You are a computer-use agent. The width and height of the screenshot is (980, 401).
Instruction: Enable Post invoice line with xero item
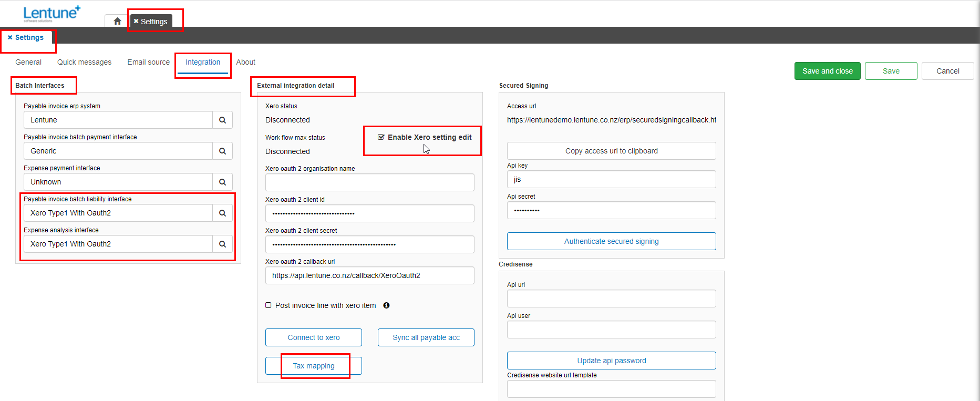[x=269, y=305]
